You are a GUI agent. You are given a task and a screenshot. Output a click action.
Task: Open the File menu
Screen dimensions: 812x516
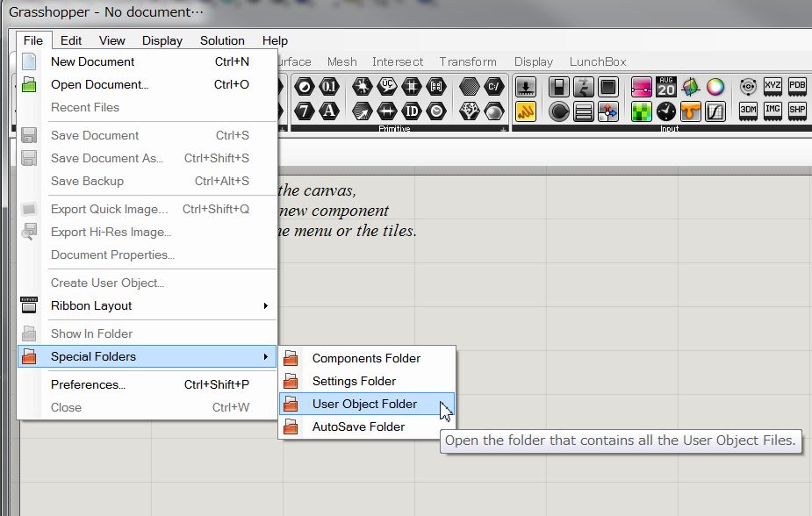33,40
